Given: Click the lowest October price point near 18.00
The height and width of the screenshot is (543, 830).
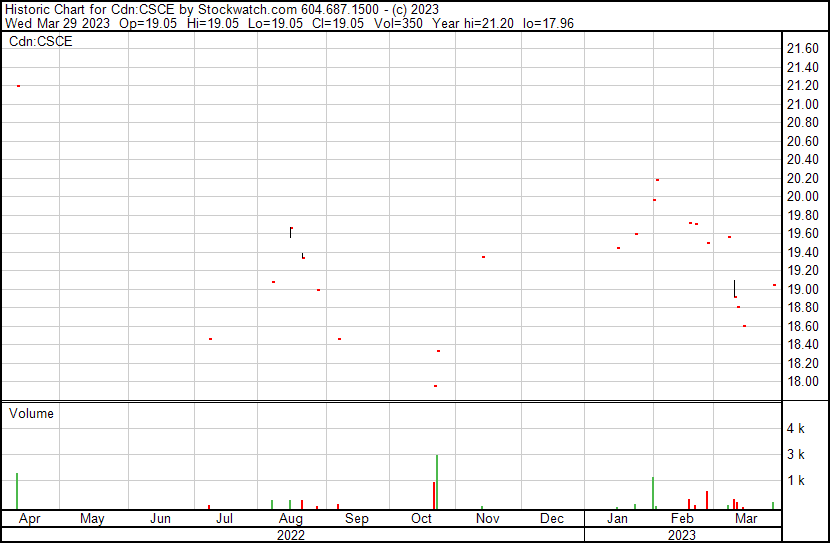Looking at the screenshot, I should point(435,386).
